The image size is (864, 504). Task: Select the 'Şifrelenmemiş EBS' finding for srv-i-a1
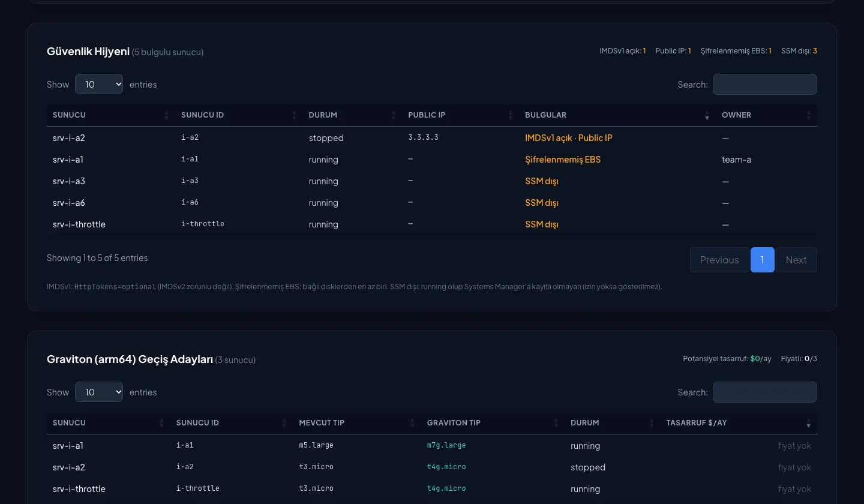pos(563,160)
